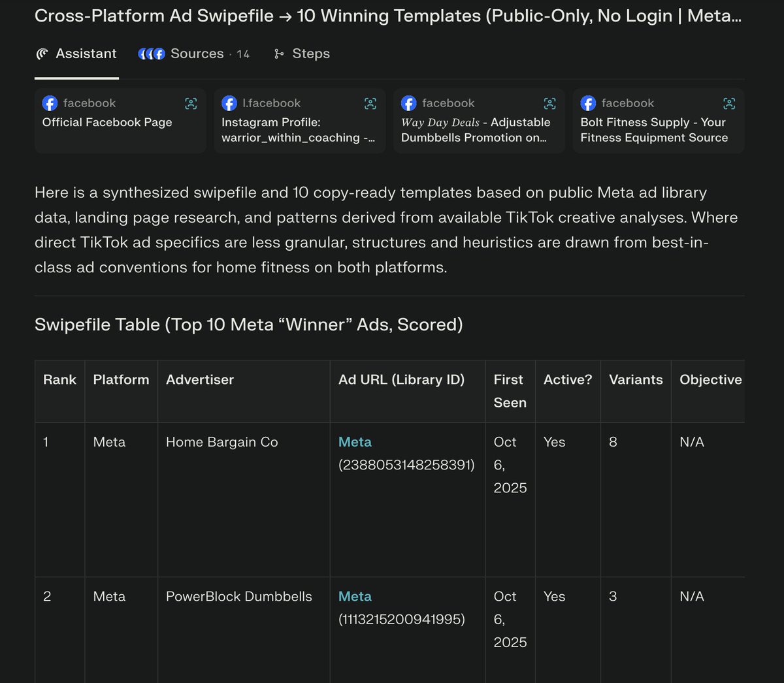Open the Instagram warrior_within_coaching source card
This screenshot has width=784, height=683.
point(298,130)
